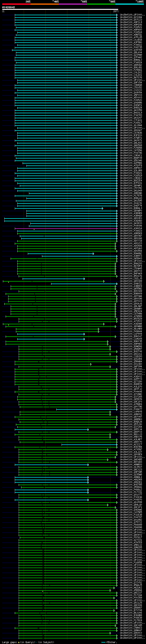Click the orange ~40% legend color bar
This screenshot has height=644, width=146.
coord(45,4)
